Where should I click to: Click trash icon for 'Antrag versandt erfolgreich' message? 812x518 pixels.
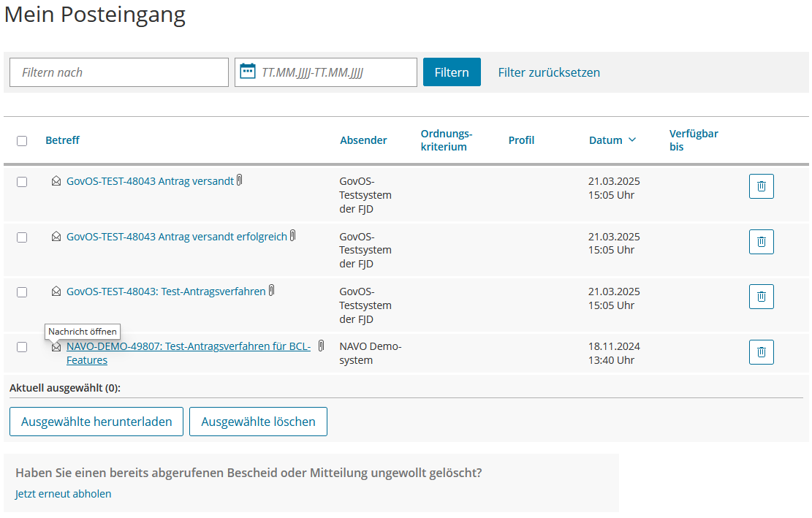tap(761, 242)
